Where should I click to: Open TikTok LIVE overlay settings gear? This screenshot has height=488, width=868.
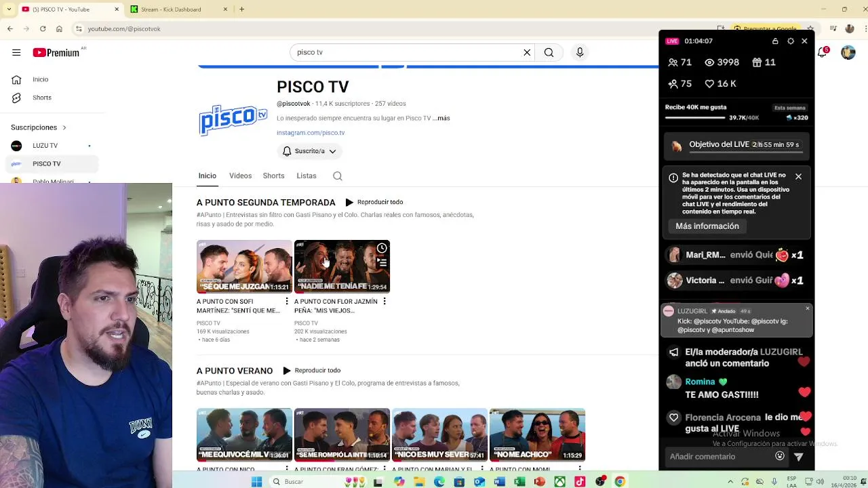tap(791, 41)
